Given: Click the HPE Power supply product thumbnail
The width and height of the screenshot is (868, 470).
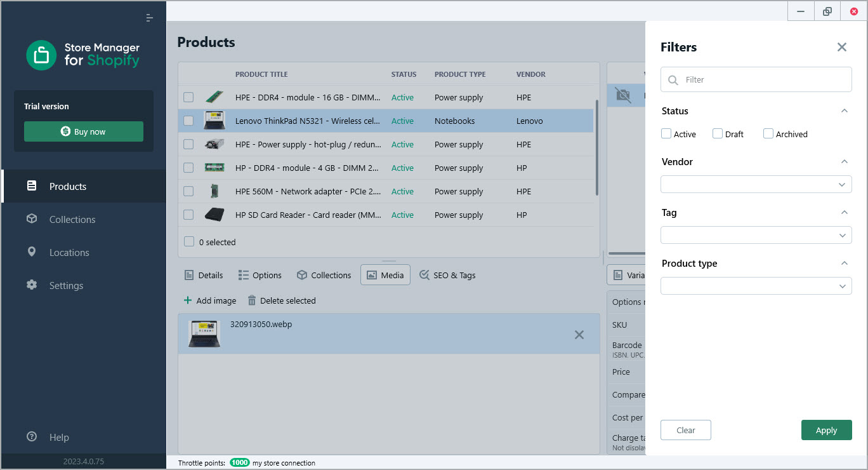Looking at the screenshot, I should coord(215,144).
